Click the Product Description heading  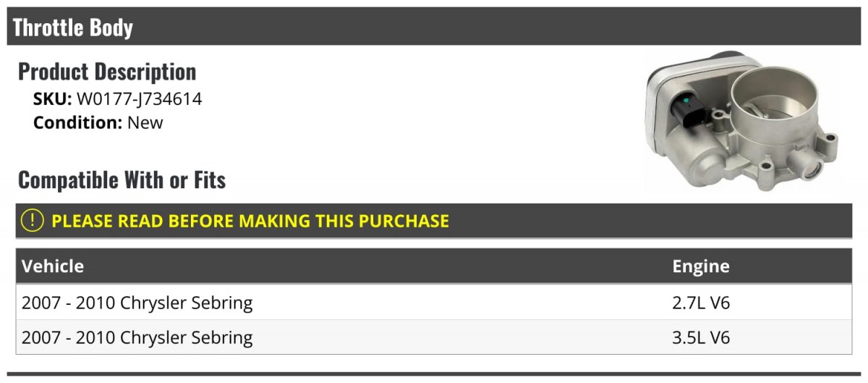tap(107, 72)
